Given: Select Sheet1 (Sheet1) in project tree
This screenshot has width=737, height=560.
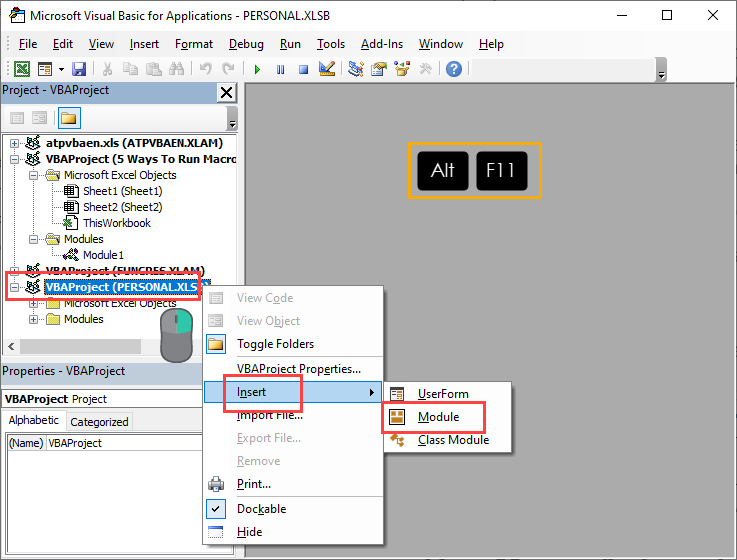Looking at the screenshot, I should [123, 191].
